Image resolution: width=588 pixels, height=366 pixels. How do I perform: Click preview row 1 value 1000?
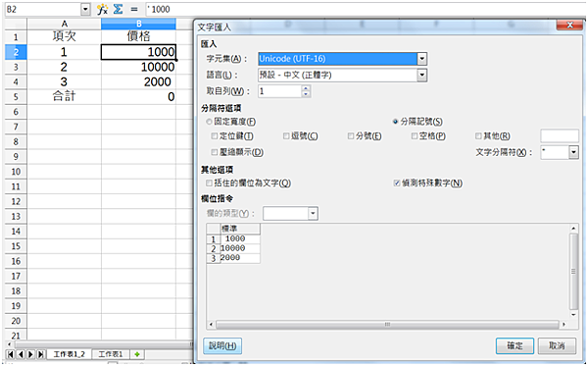point(240,238)
